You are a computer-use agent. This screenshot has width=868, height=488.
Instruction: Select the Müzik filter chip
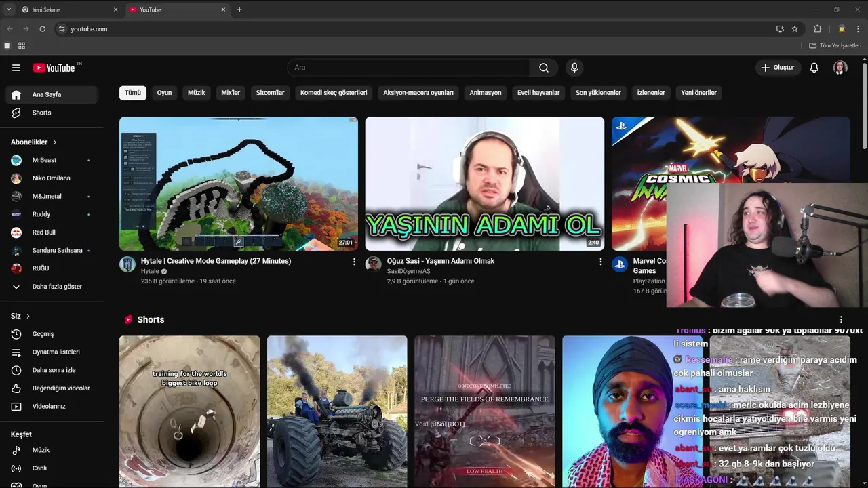tap(197, 93)
